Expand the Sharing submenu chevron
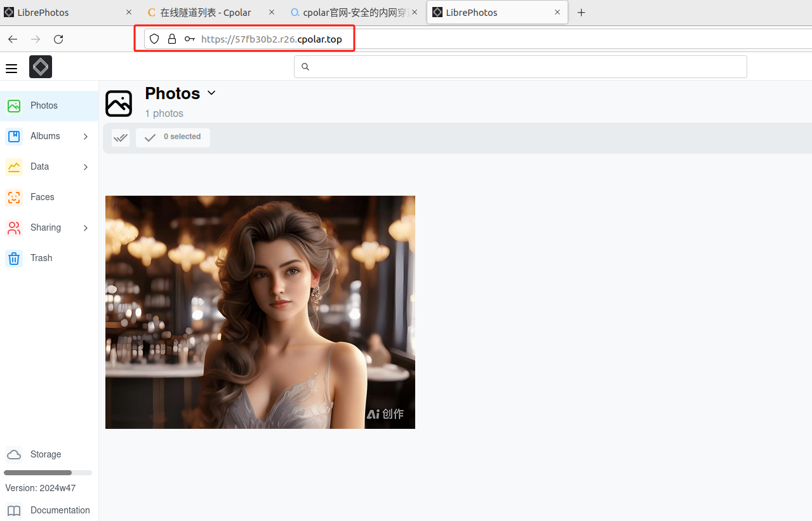Image resolution: width=812 pixels, height=521 pixels. [x=86, y=228]
